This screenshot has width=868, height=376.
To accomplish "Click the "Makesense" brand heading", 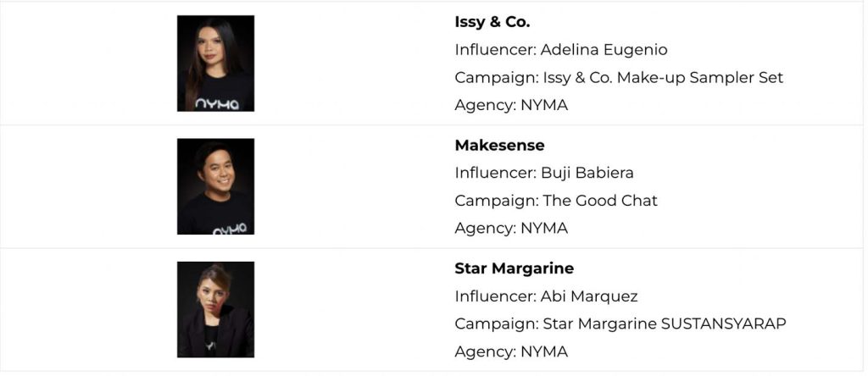I will coord(499,146).
